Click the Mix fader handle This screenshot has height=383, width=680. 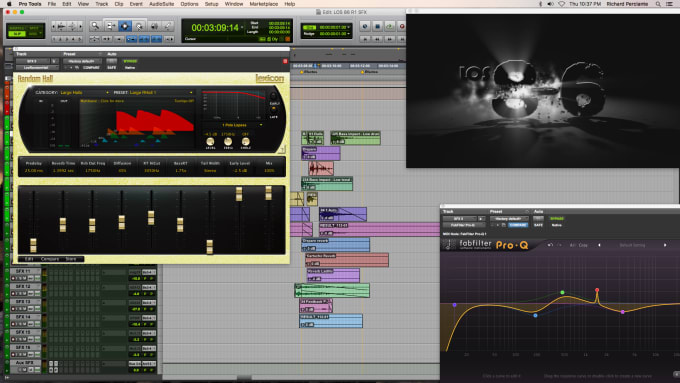268,193
